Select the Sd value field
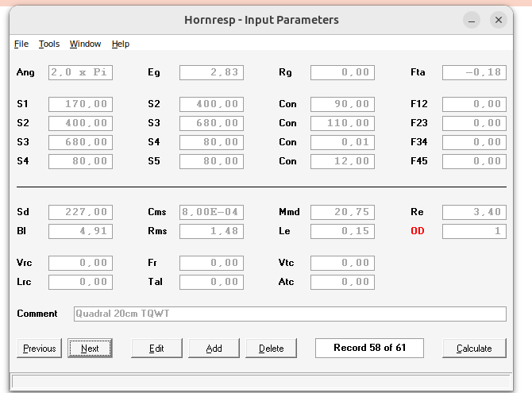The height and width of the screenshot is (393, 532). (x=80, y=213)
